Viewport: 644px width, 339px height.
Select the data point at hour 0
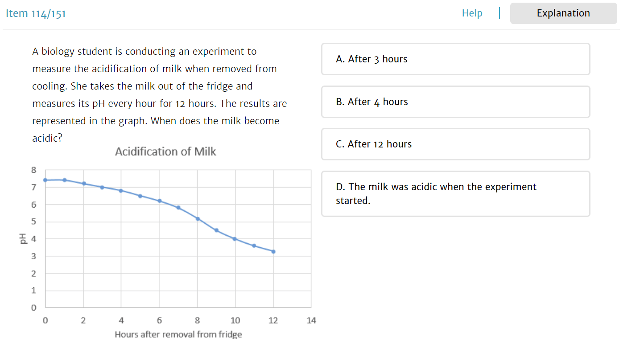pos(45,180)
